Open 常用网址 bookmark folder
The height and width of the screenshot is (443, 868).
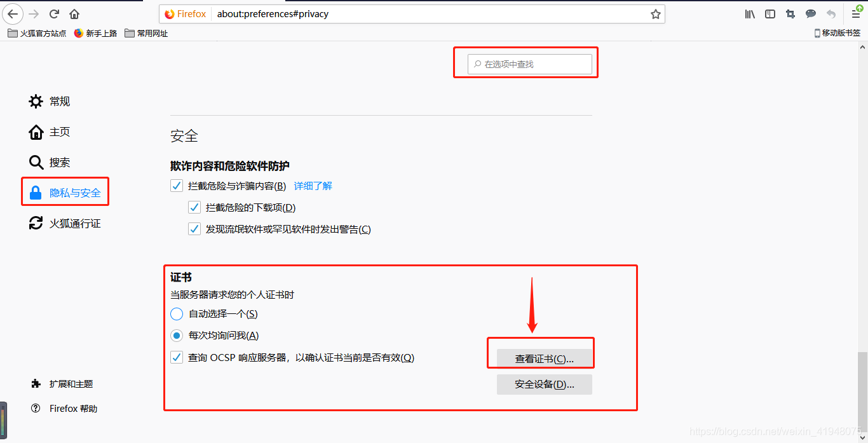pyautogui.click(x=146, y=33)
